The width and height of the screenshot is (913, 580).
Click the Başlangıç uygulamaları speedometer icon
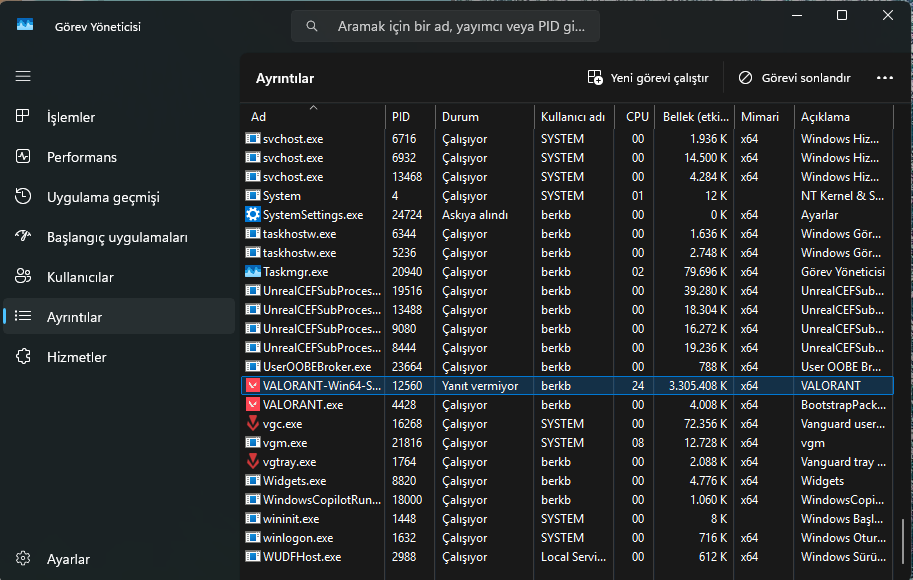23,236
